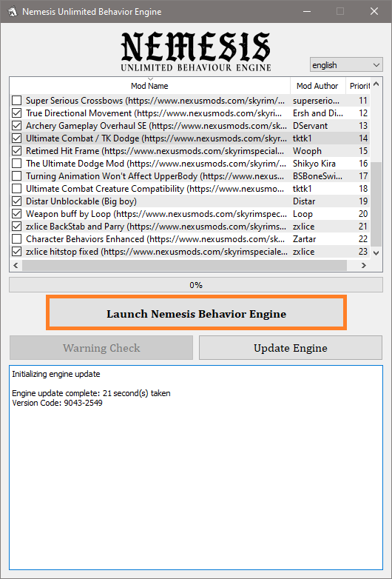The height and width of the screenshot is (579, 392).
Task: Uncheck True Directional Movement mod
Action: click(x=16, y=113)
